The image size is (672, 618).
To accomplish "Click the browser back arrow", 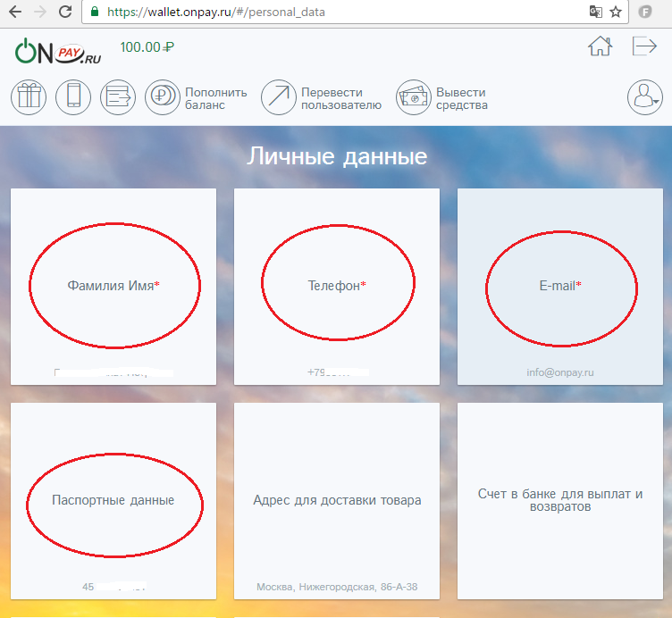I will [14, 13].
